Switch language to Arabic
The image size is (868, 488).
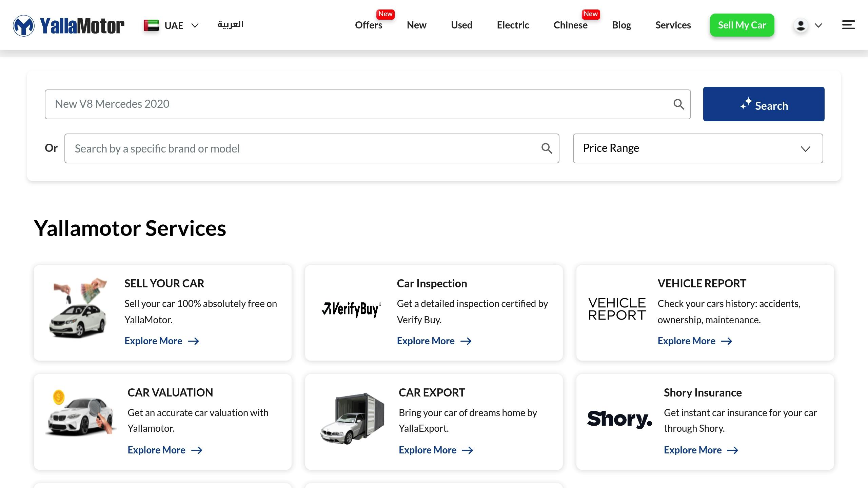click(x=231, y=25)
